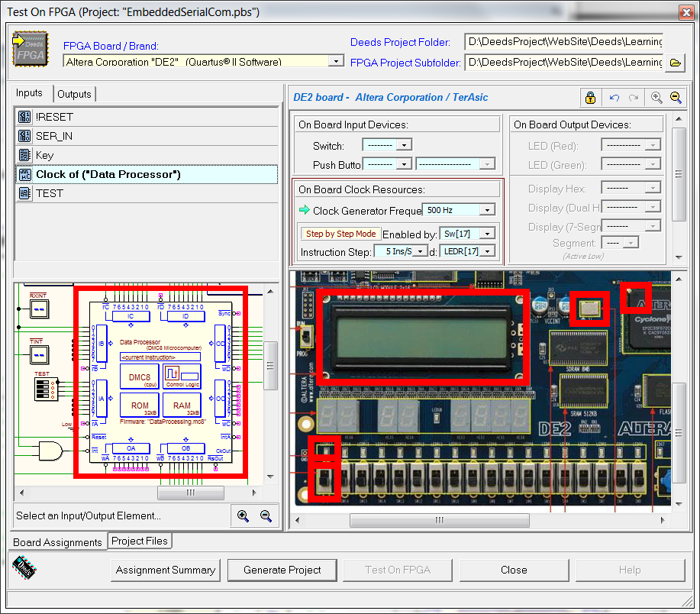Click scroll-right arrow under the board image
Screen dimensions: 700x614
point(663,520)
